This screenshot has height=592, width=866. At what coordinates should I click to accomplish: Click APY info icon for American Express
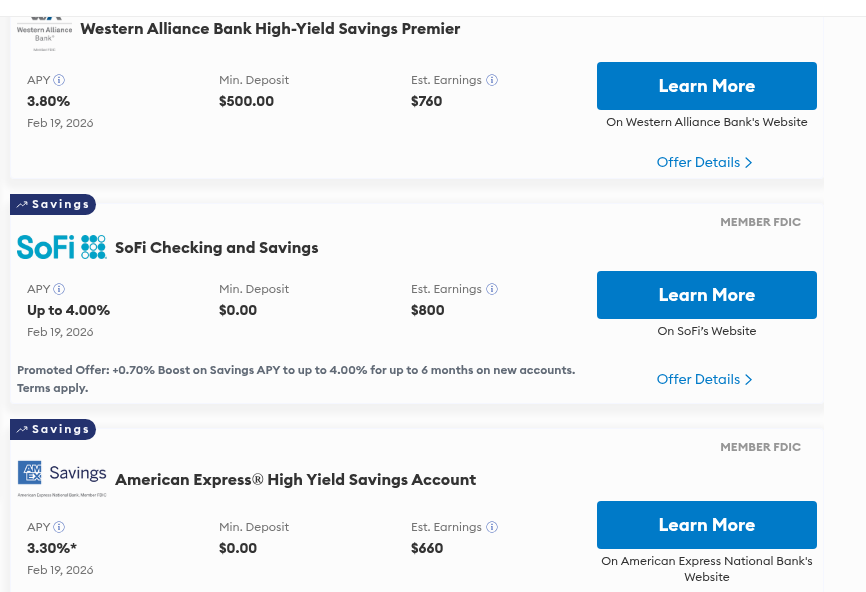point(59,527)
